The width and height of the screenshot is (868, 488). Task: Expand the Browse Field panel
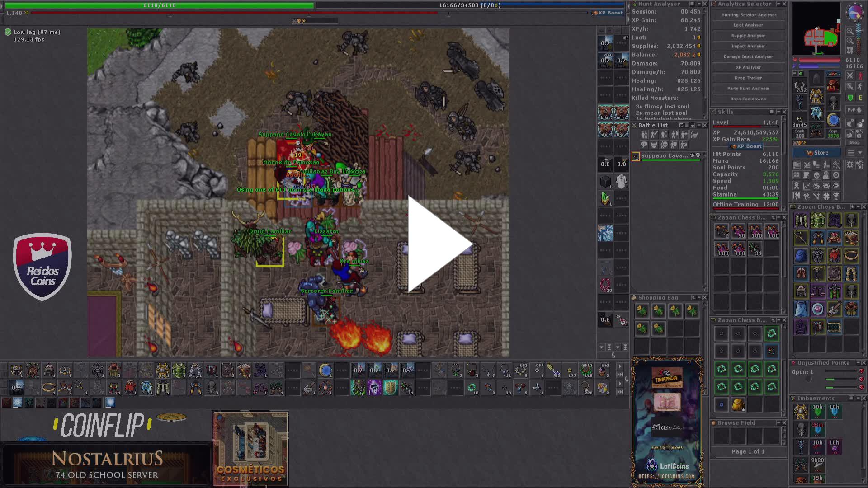(x=778, y=422)
